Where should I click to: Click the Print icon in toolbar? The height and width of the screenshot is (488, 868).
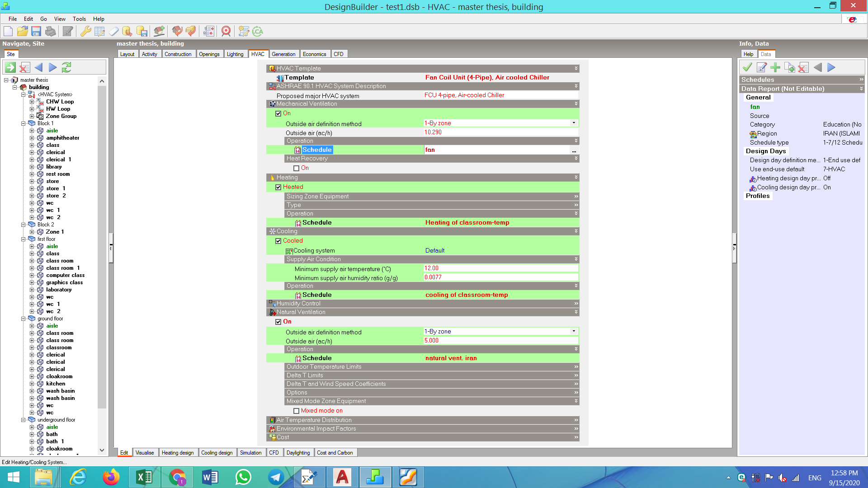coord(51,31)
